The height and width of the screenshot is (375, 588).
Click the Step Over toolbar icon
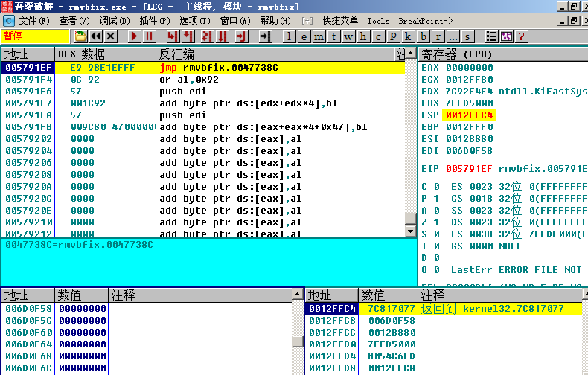point(188,36)
